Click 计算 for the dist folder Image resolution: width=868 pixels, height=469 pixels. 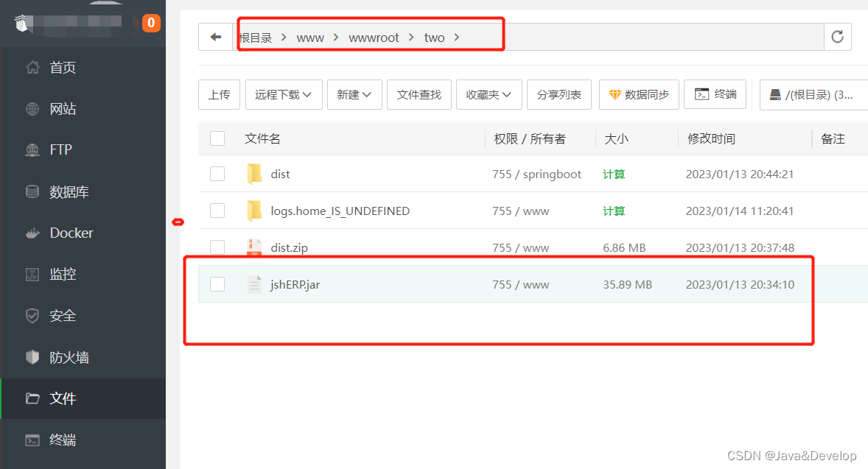pos(614,174)
